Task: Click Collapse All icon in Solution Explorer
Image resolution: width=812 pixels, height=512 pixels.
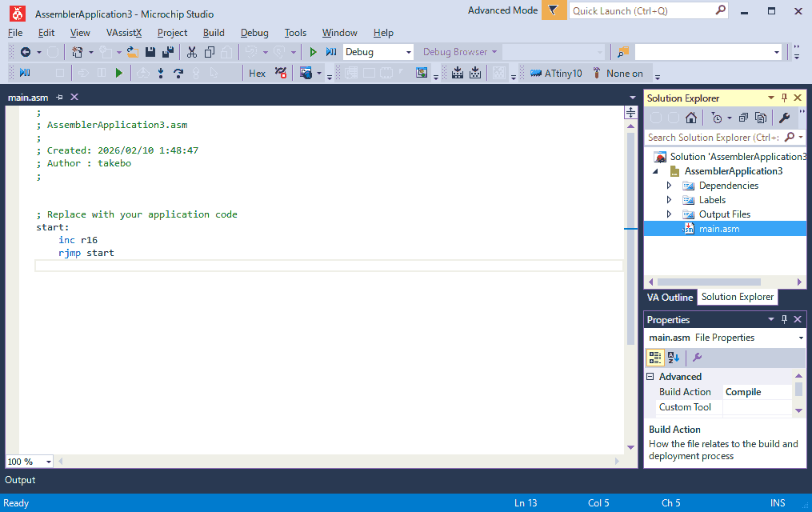Action: click(743, 118)
